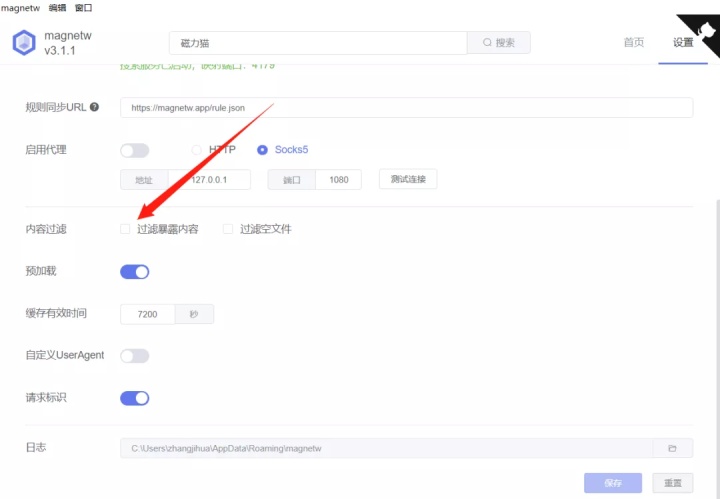Open the 首页 tab
720x499 pixels.
[634, 42]
